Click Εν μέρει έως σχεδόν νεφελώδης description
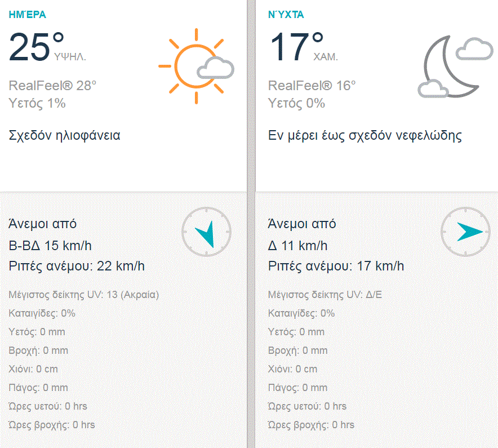This screenshot has width=498, height=448. (x=365, y=135)
